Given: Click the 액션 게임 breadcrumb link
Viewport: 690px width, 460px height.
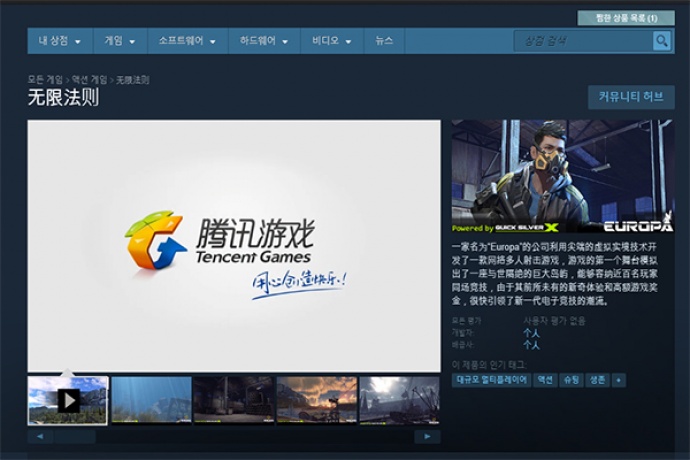Looking at the screenshot, I should tap(89, 79).
